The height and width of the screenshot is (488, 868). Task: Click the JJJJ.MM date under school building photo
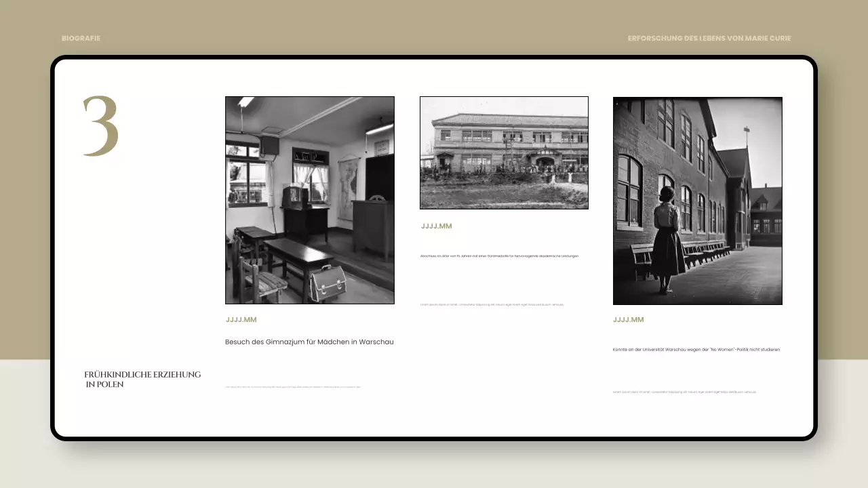click(436, 226)
